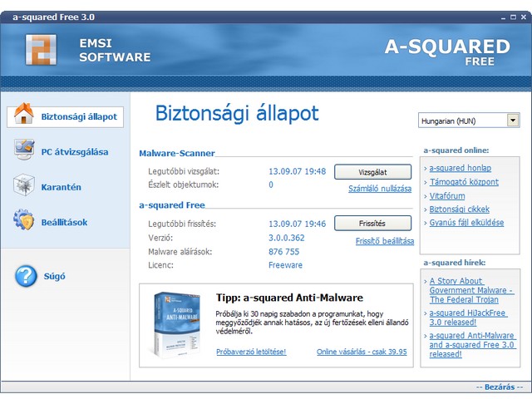
Task: Click the Beállítások gear shield icon
Action: tap(24, 219)
